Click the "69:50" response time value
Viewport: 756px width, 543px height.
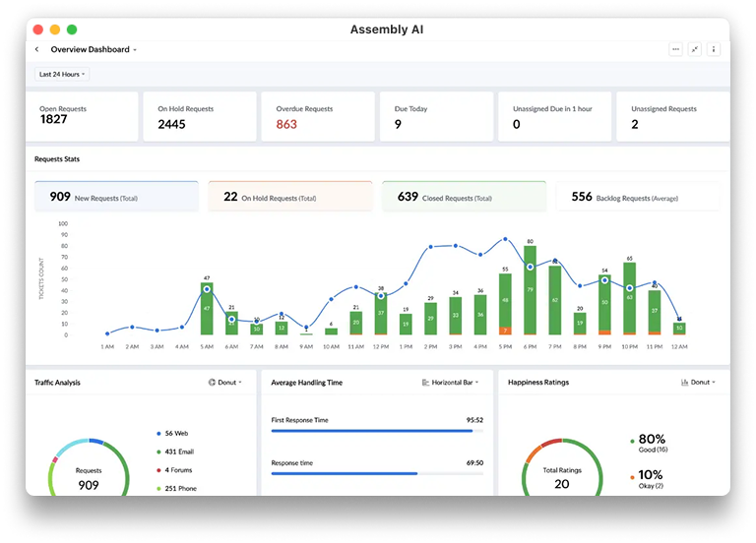tap(474, 463)
